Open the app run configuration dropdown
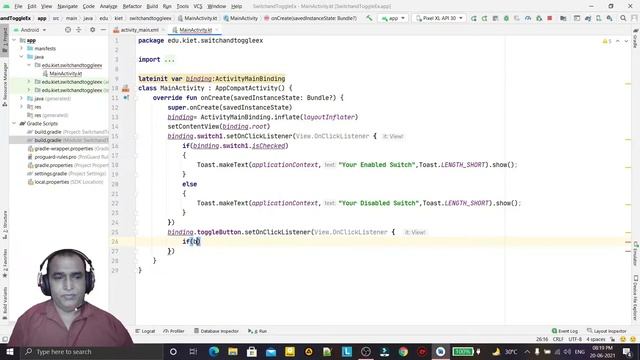This screenshot has width=640, height=360. coord(393,18)
